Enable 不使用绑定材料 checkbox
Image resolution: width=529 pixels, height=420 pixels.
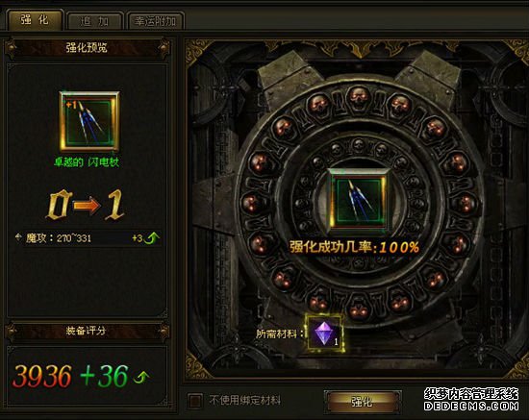(195, 401)
